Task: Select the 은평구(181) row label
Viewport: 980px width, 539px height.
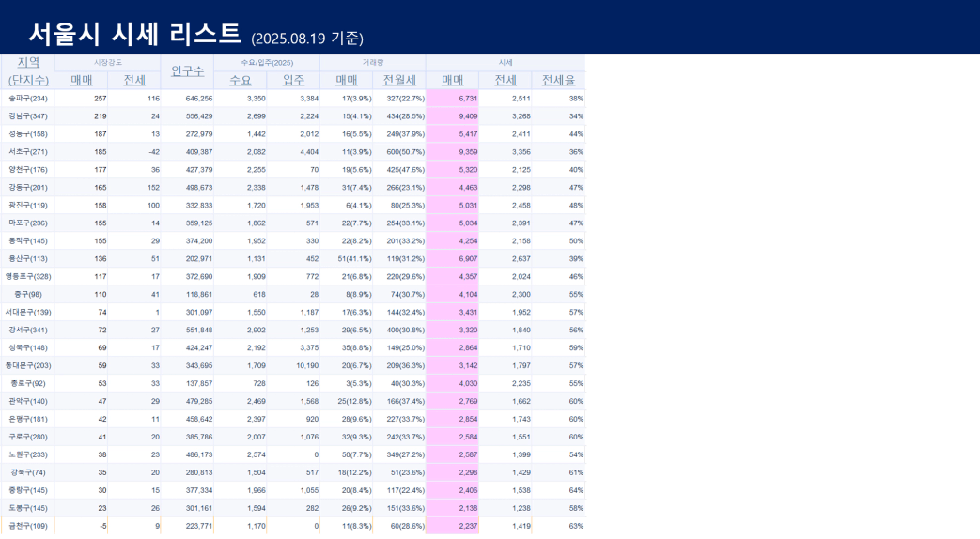Action: coord(27,419)
